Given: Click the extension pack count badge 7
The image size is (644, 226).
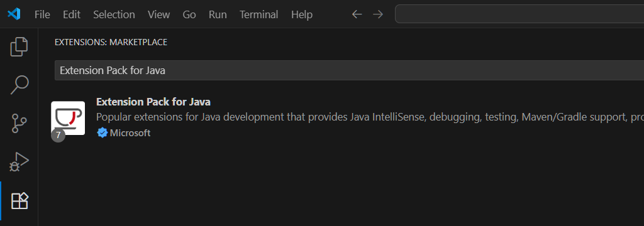Looking at the screenshot, I should tap(58, 135).
